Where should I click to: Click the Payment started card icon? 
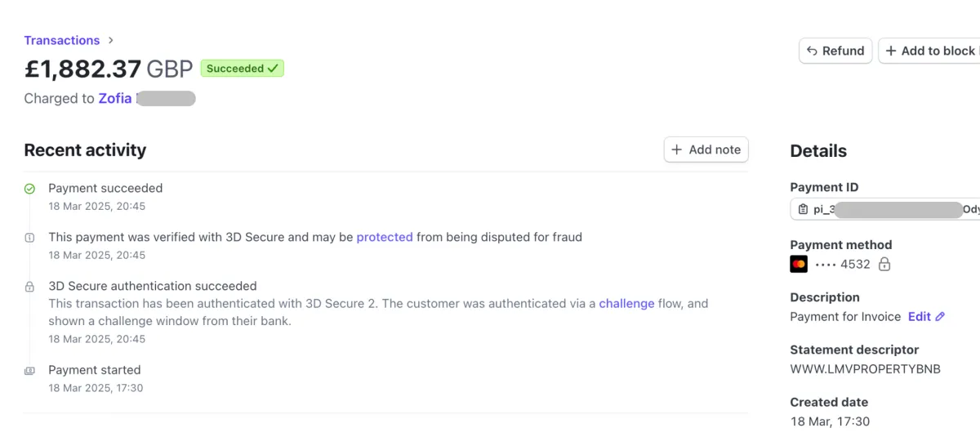(29, 371)
